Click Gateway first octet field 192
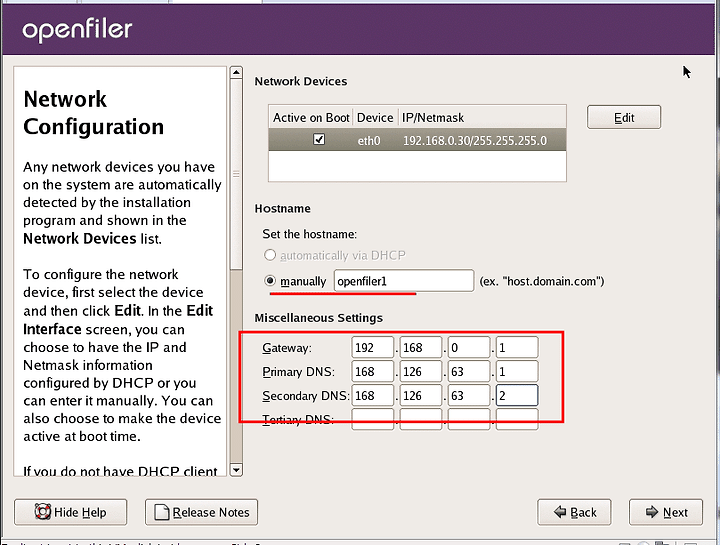Screen dimensions: 720x545 (x=372, y=348)
